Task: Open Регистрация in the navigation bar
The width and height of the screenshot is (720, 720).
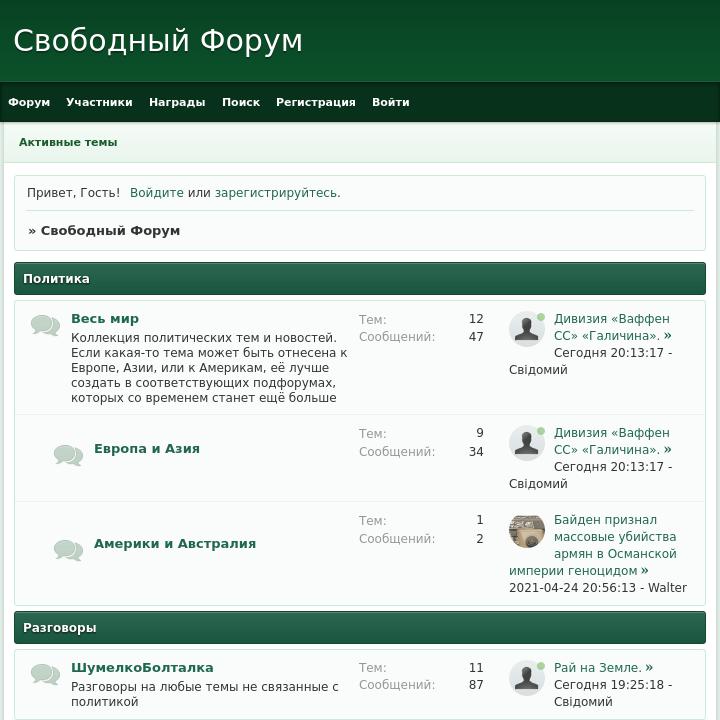Action: 315,102
